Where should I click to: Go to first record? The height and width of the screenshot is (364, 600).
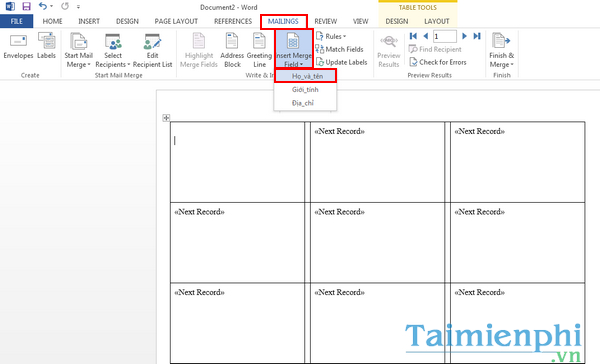413,36
